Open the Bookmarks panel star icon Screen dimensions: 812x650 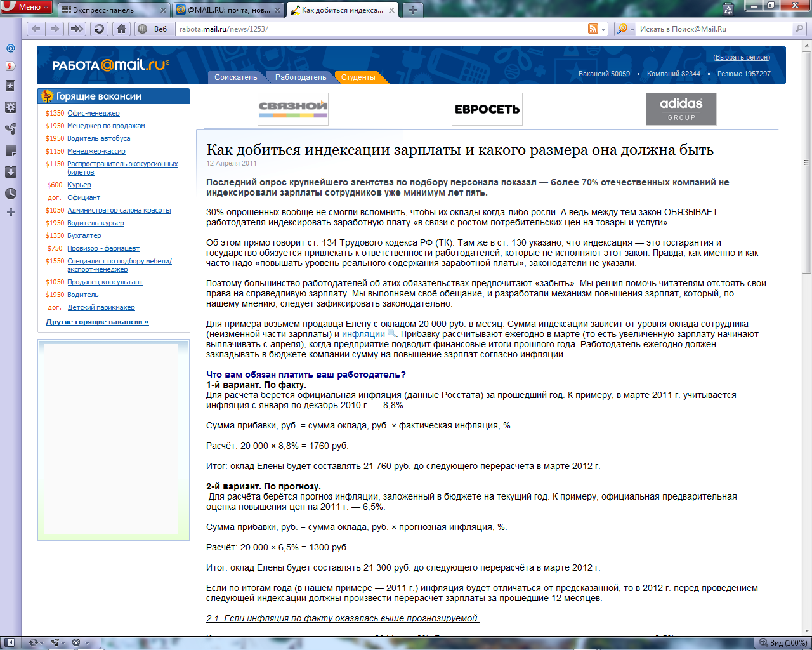point(10,86)
